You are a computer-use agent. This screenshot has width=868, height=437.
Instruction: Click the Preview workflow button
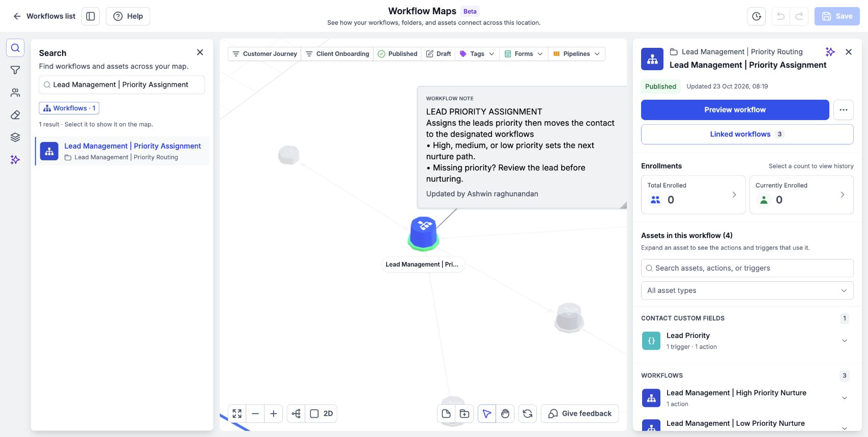[735, 110]
